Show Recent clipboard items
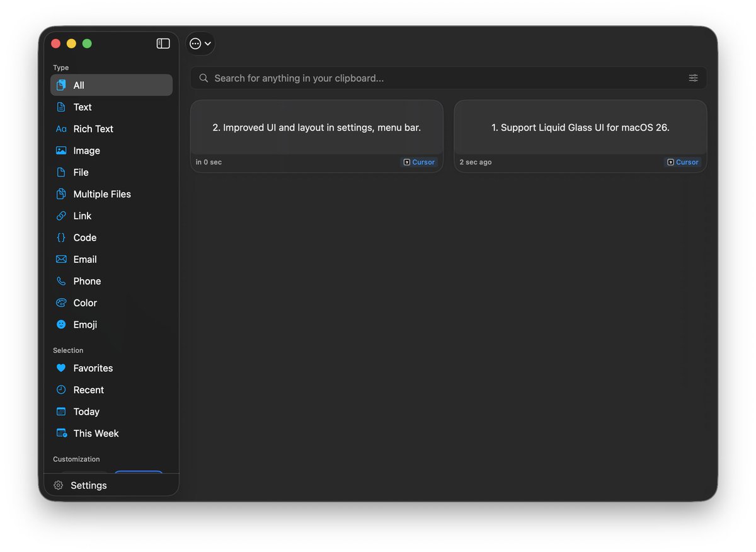756x552 pixels. tap(88, 389)
